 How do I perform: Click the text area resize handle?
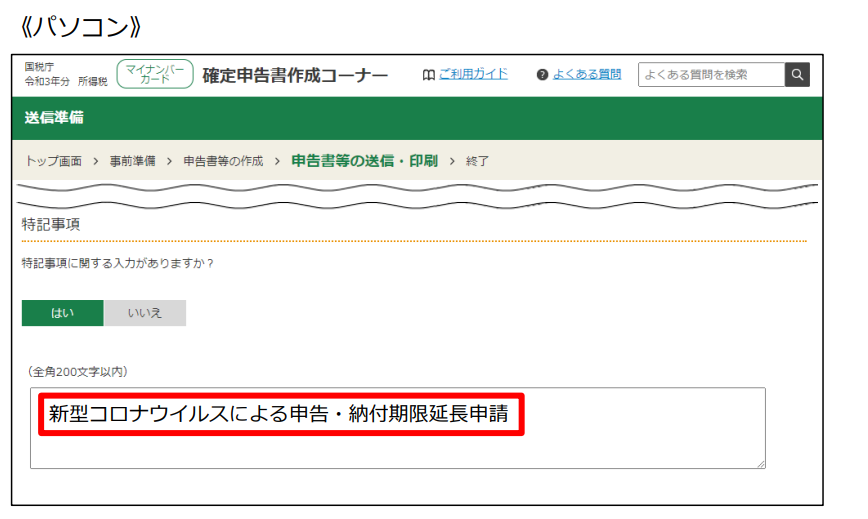click(761, 464)
